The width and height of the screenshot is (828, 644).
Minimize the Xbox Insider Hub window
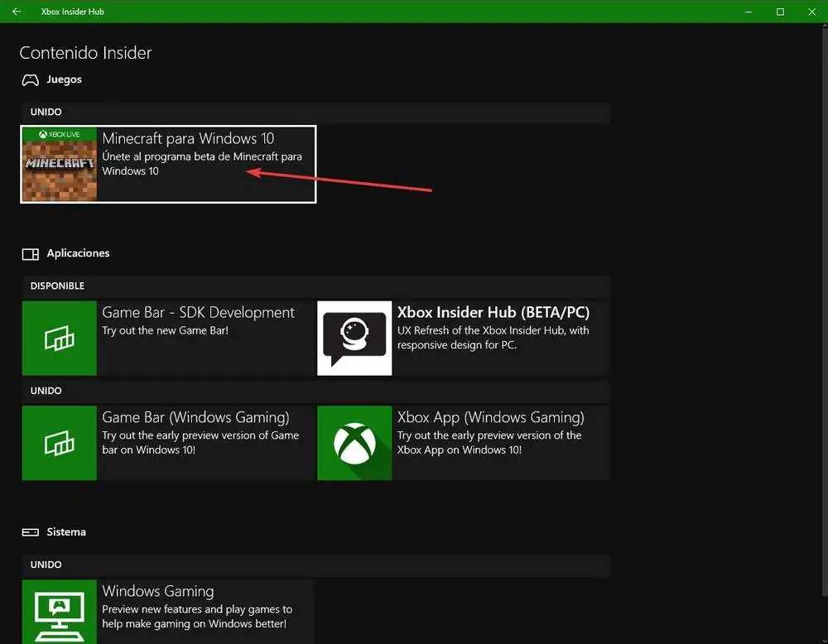click(x=749, y=12)
